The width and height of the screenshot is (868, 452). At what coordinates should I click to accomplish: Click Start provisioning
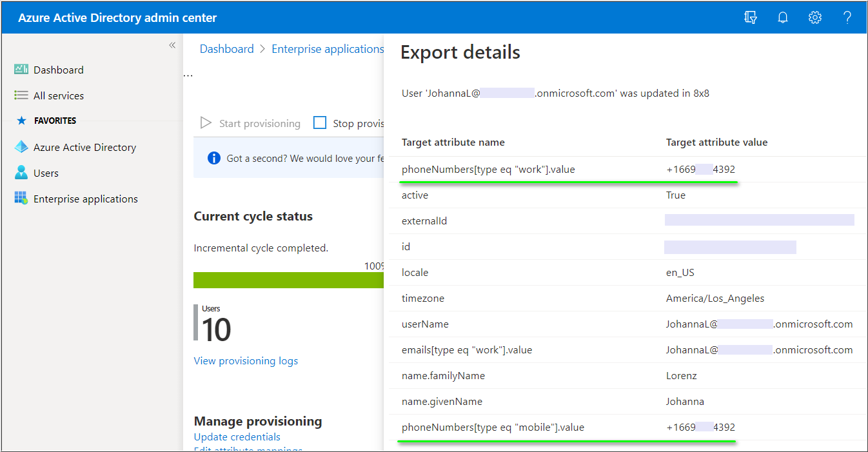click(x=260, y=123)
